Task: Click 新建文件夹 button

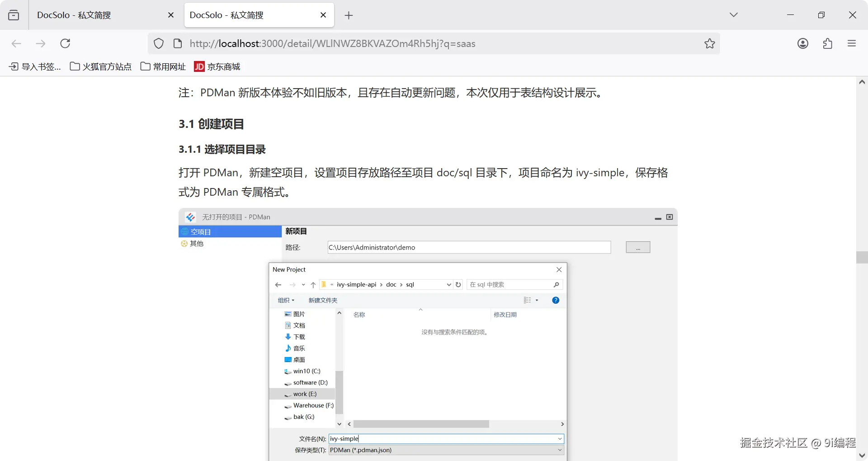Action: coord(323,301)
